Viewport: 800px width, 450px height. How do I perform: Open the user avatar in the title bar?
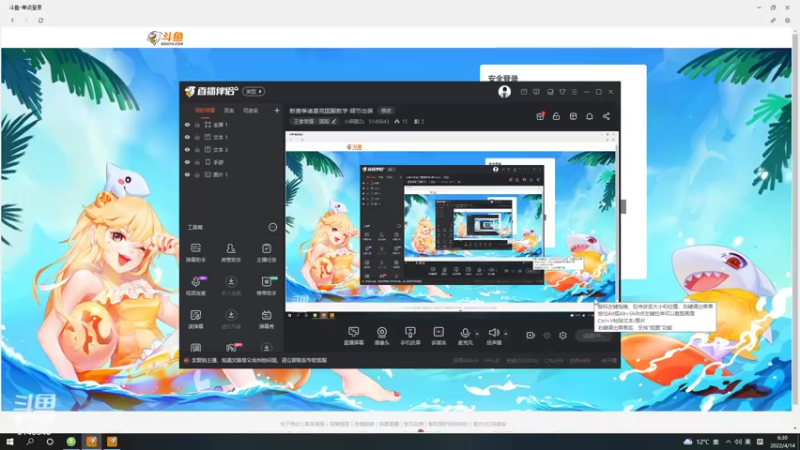click(x=504, y=91)
